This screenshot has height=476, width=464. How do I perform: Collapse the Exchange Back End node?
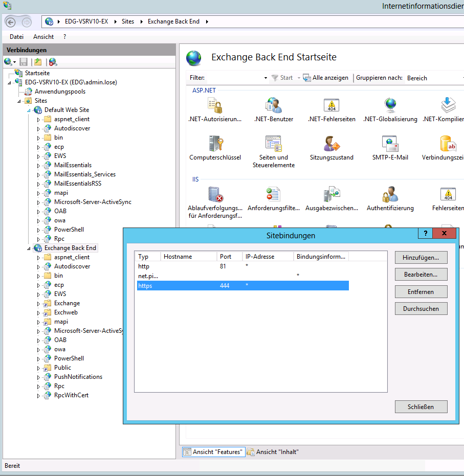pyautogui.click(x=29, y=248)
